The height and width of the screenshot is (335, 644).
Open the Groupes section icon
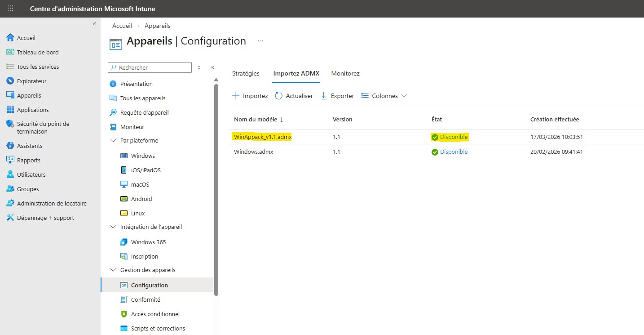(x=10, y=188)
